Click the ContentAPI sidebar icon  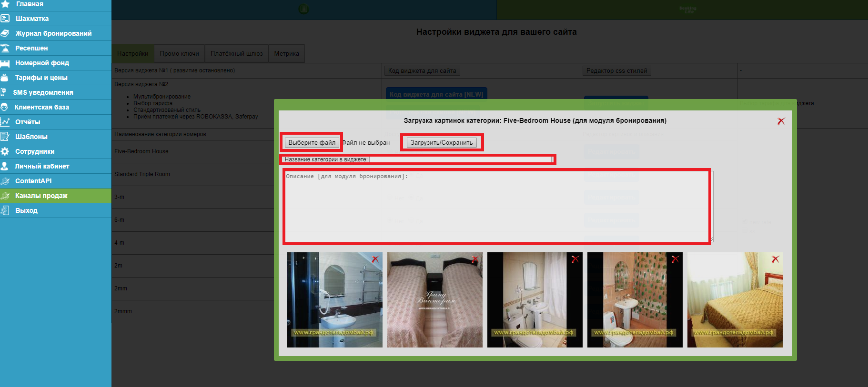coord(5,181)
